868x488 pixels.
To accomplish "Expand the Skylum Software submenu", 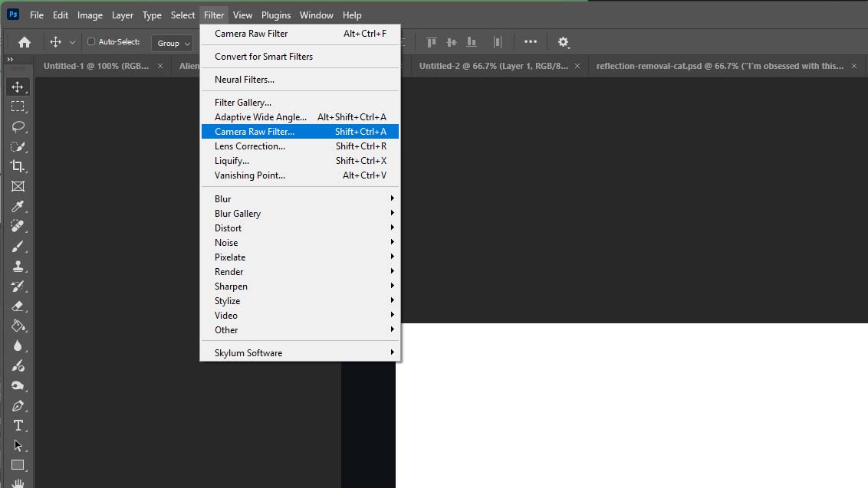I will [x=300, y=352].
